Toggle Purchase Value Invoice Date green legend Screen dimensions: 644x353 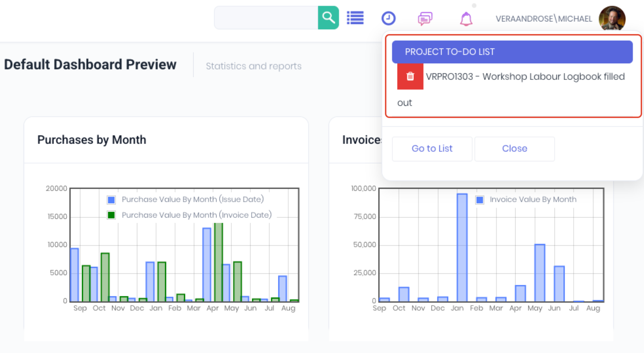[x=111, y=215]
